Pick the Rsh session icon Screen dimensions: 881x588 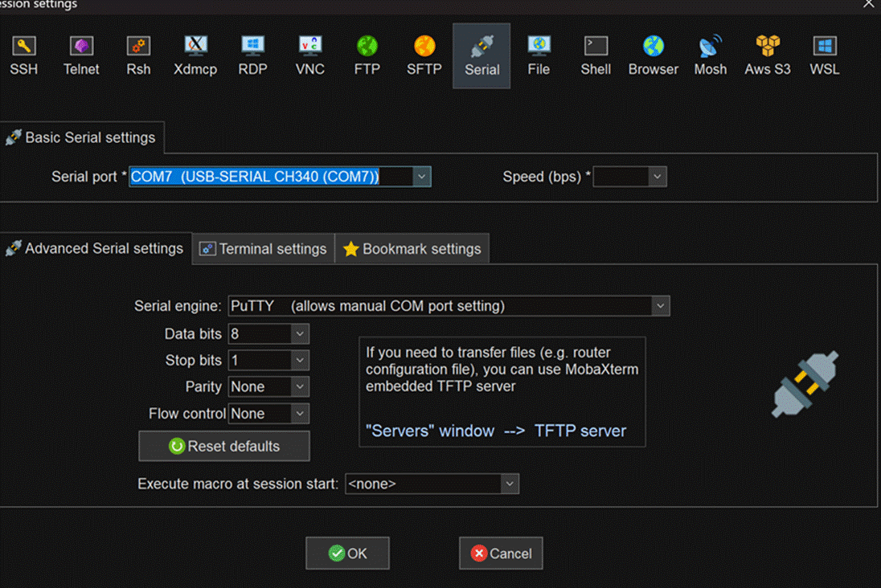tap(138, 55)
